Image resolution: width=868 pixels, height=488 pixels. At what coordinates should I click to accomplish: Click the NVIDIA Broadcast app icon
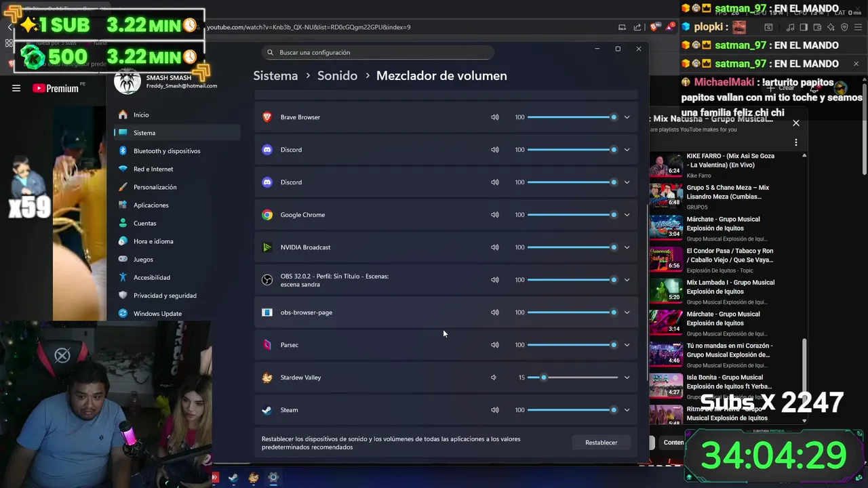coord(267,247)
